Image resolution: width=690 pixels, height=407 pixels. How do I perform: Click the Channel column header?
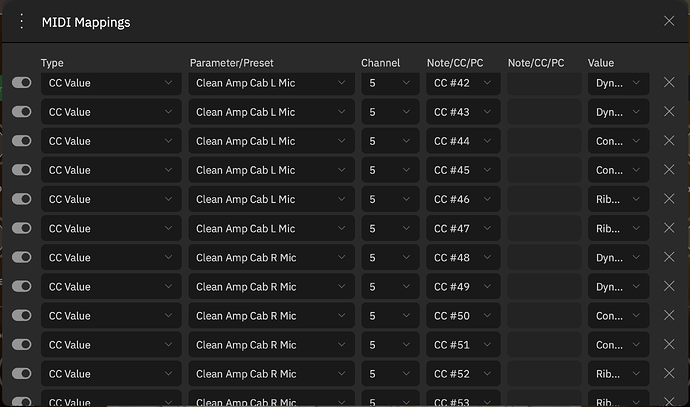[380, 63]
